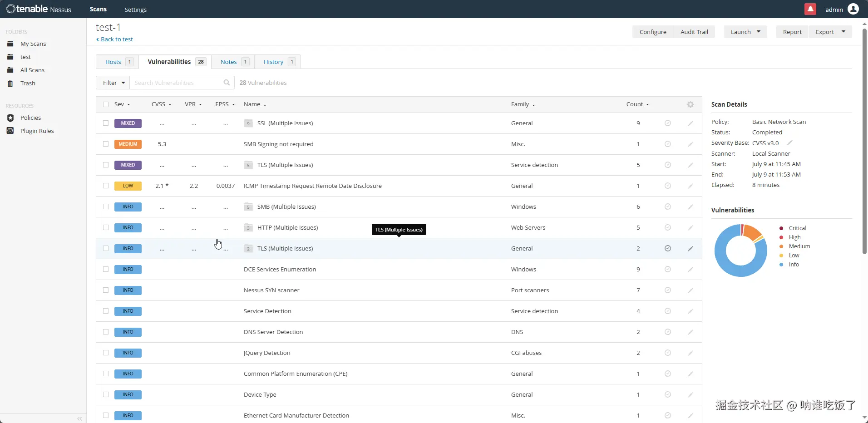Edit ICMP Timestamp row with pencil icon
Viewport: 868px width, 423px height.
[690, 186]
